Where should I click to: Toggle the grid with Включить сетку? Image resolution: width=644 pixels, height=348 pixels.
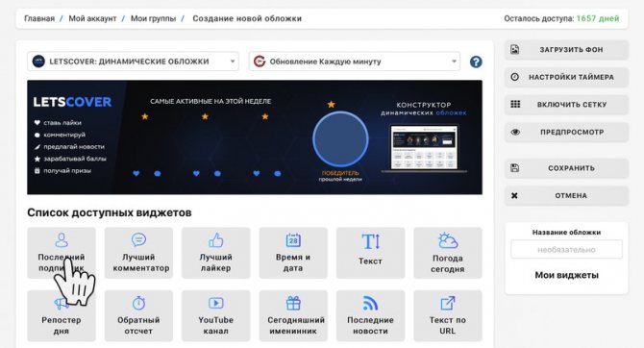(566, 105)
